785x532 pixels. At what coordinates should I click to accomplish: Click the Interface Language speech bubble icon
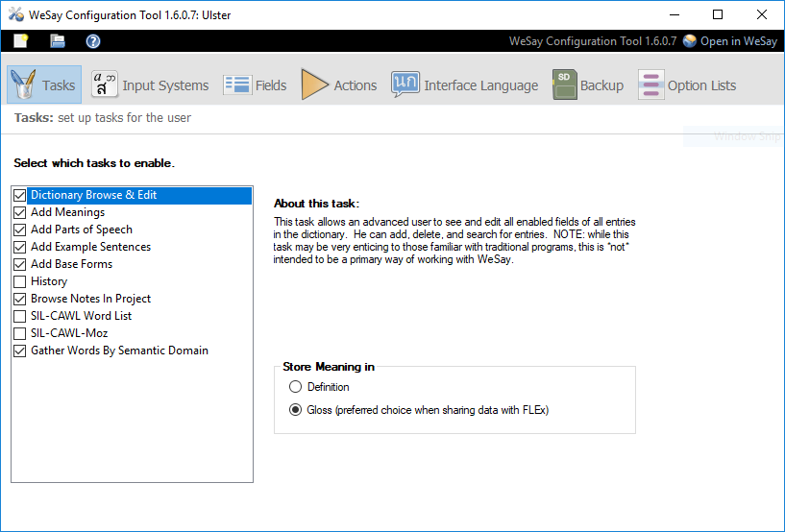tap(405, 85)
